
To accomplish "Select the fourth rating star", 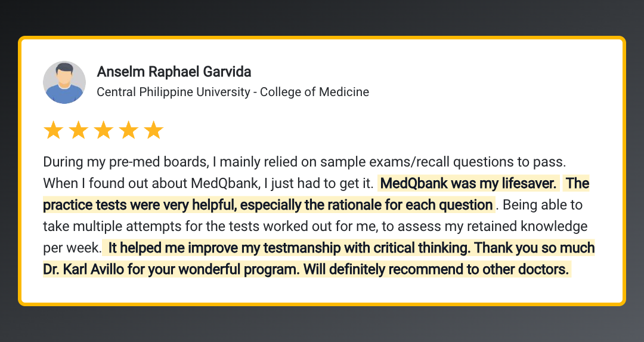I will [x=129, y=130].
